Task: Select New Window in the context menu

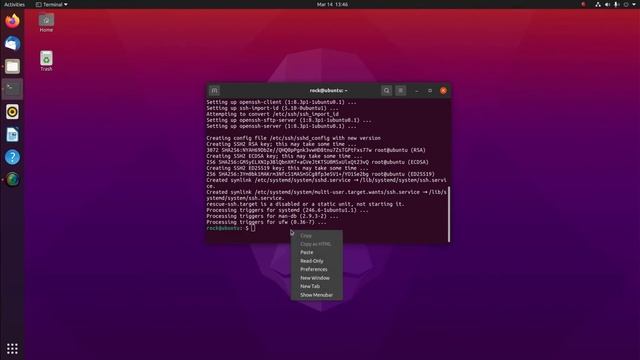Action: [x=317, y=278]
